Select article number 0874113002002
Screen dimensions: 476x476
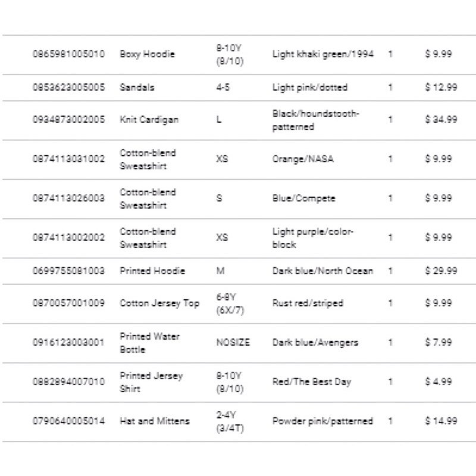(x=68, y=237)
